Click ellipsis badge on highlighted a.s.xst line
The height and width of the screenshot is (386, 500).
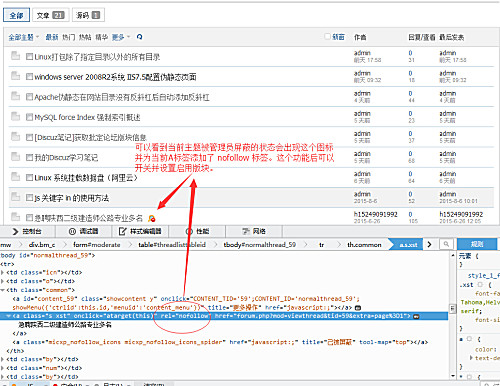click(416, 316)
